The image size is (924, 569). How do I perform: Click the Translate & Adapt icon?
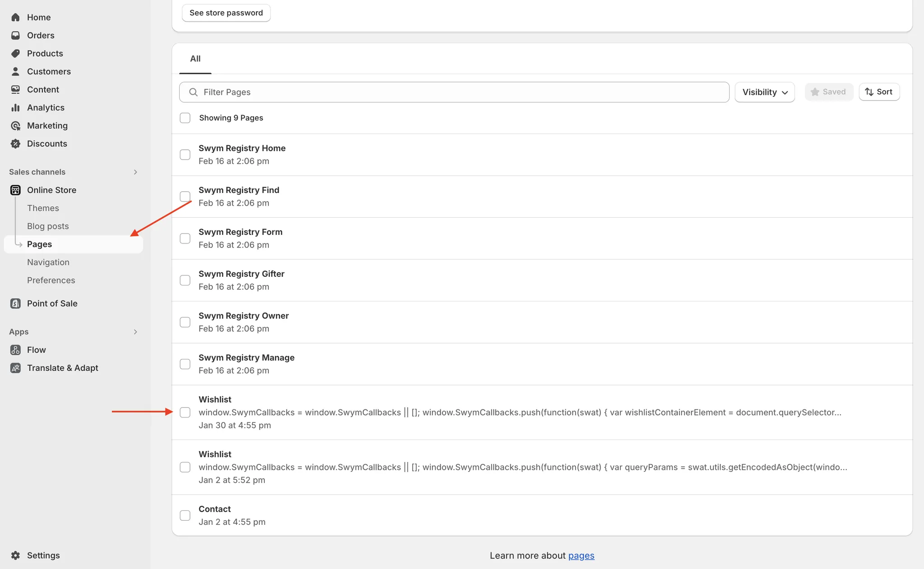click(x=15, y=368)
